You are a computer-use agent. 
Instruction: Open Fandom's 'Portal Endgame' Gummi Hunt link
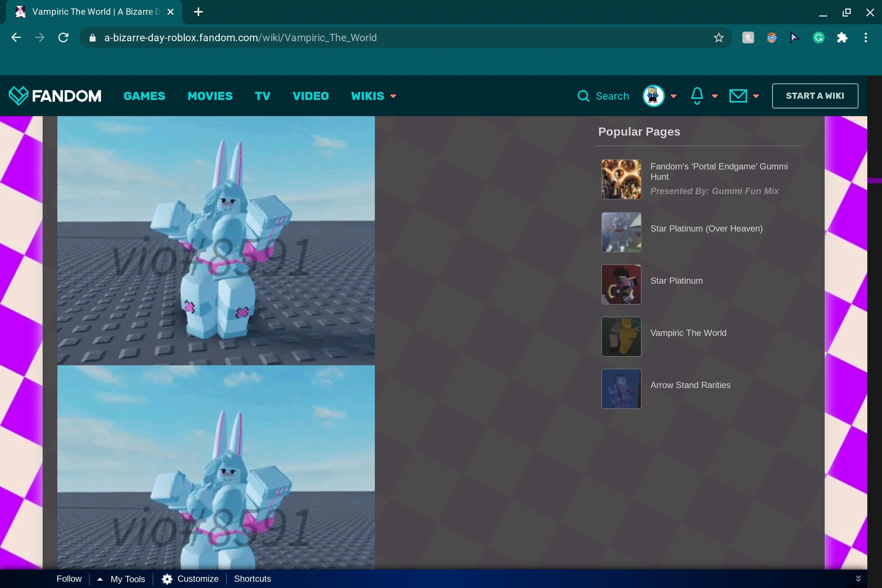[719, 171]
